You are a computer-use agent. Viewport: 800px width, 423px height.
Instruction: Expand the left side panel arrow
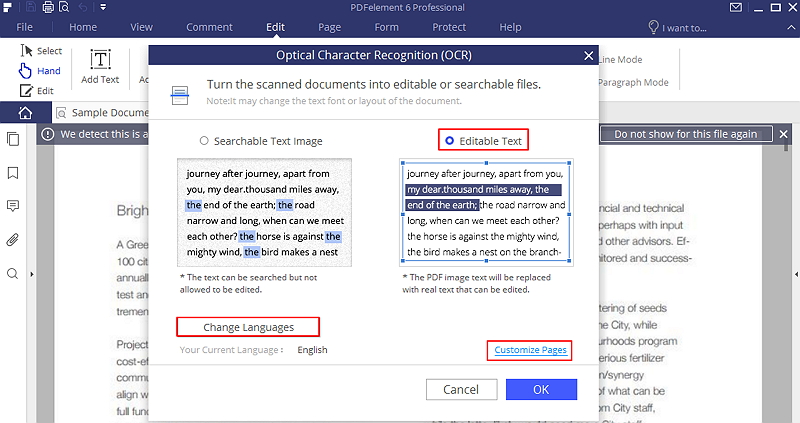tap(32, 275)
